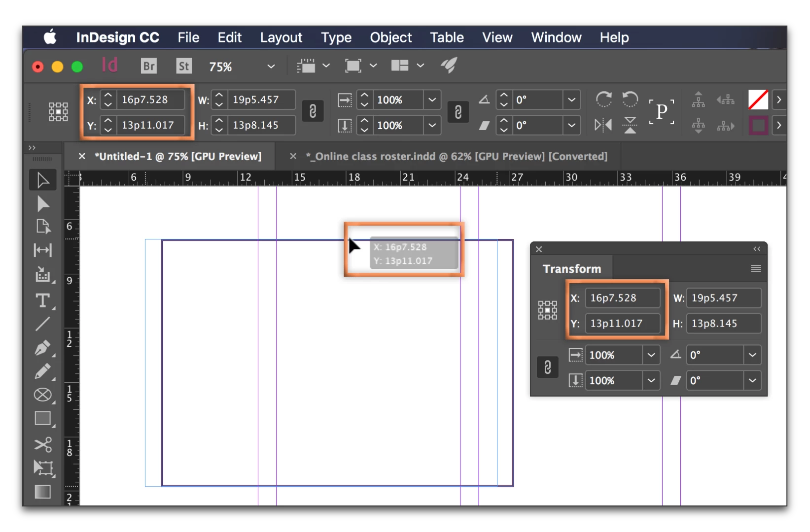Click the Transform panel tab title
The height and width of the screenshot is (532, 810).
[572, 269]
